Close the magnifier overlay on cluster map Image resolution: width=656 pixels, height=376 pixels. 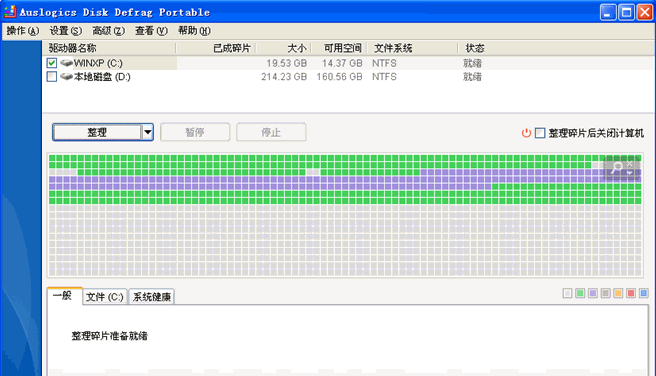(630, 165)
